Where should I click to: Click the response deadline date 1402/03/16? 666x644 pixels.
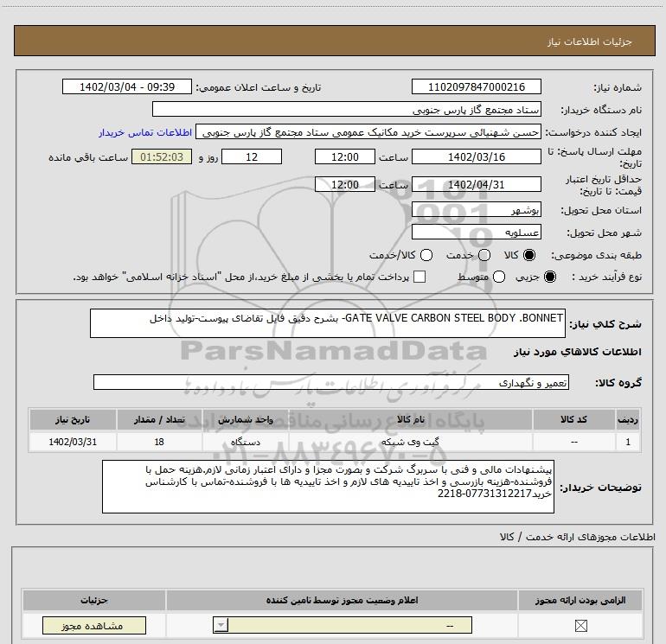point(476,156)
